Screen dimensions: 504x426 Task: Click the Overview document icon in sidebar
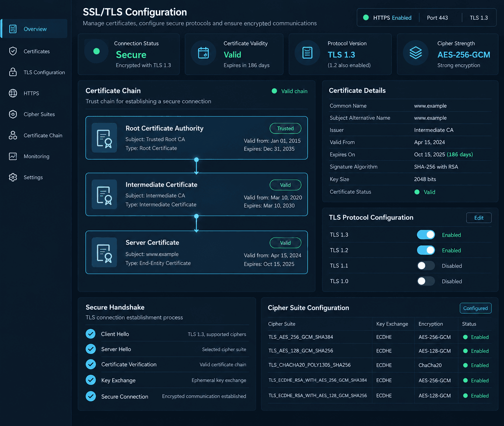[x=13, y=29]
